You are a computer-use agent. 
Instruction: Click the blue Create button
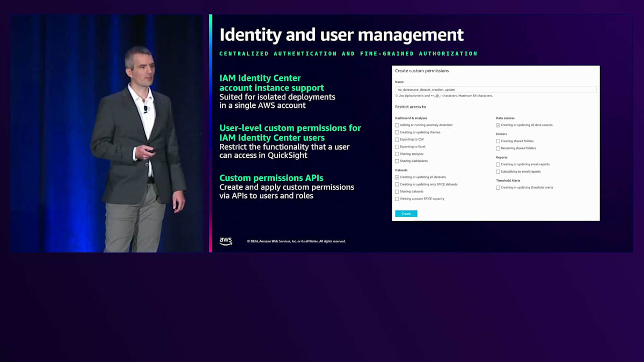[406, 213]
